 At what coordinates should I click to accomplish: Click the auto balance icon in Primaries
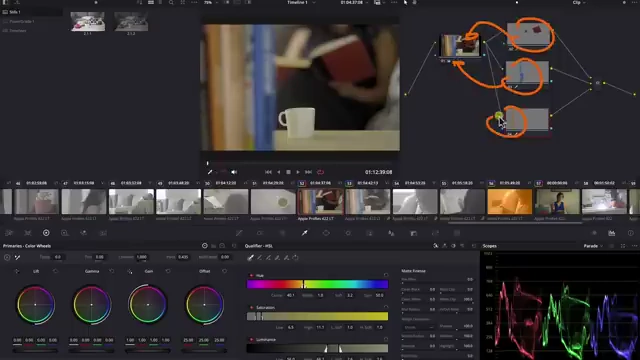click(7, 257)
